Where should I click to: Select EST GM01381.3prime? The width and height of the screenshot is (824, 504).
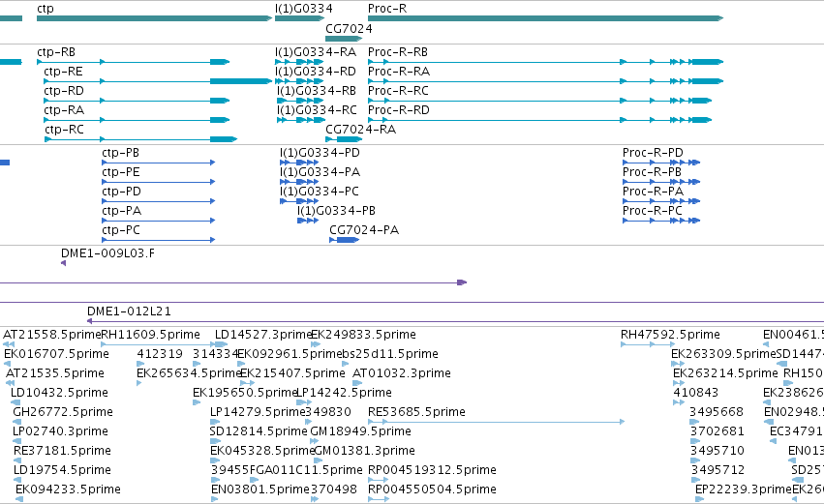pyautogui.click(x=364, y=452)
